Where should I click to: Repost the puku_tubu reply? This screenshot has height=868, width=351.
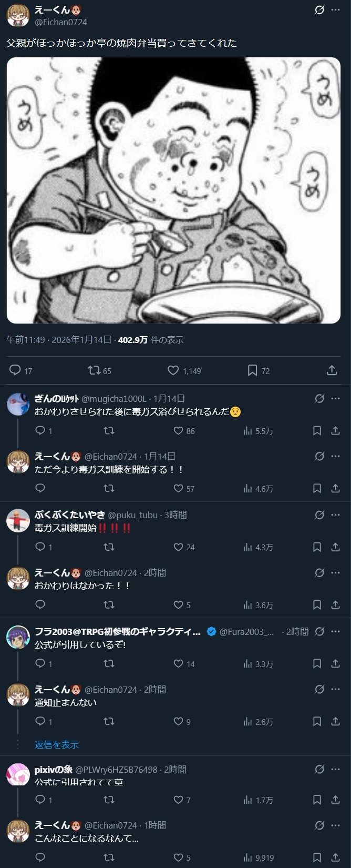(109, 547)
